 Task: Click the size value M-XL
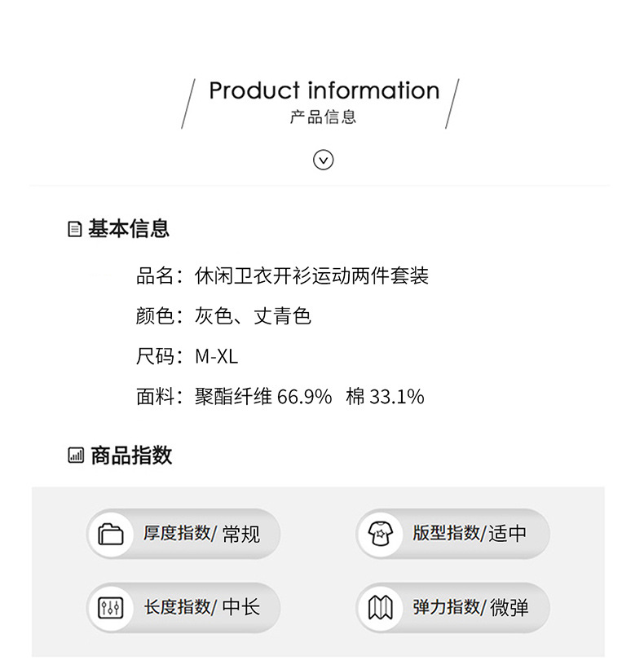[x=216, y=356]
